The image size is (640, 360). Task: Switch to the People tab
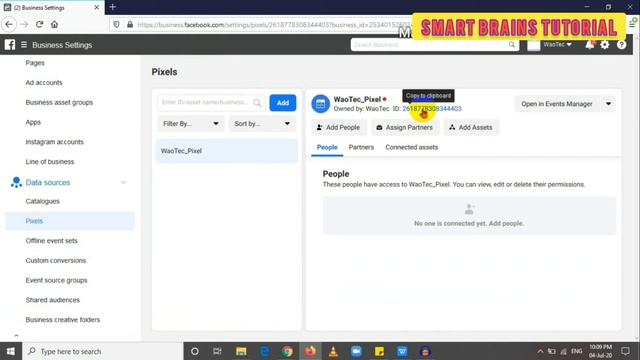pos(327,147)
